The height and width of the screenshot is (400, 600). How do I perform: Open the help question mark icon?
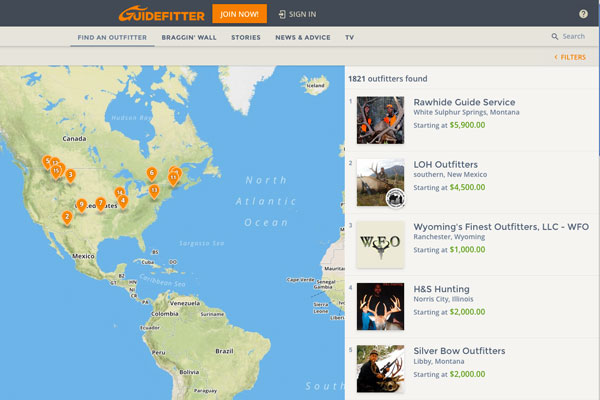coord(583,14)
